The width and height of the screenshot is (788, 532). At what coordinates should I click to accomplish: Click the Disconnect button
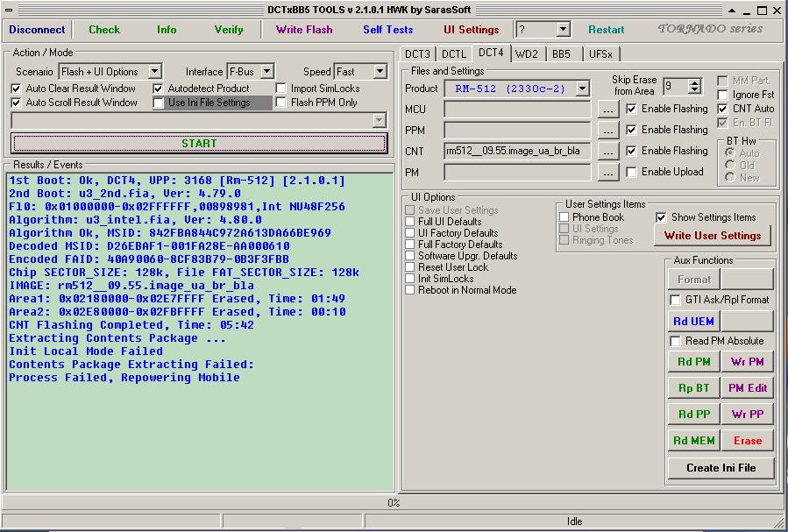tap(37, 30)
